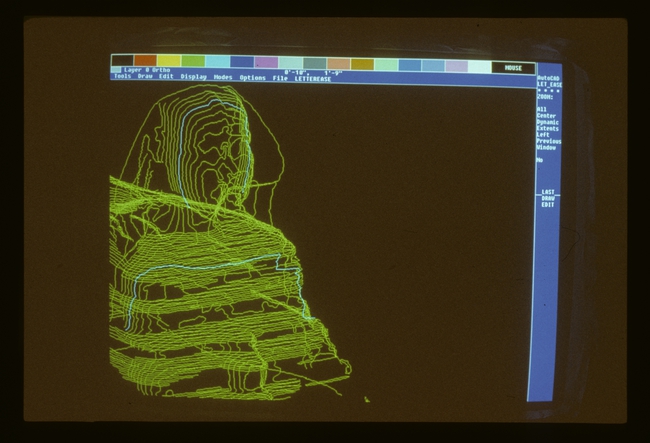The image size is (650, 443).
Task: Open the Display menu
Action: tap(193, 77)
